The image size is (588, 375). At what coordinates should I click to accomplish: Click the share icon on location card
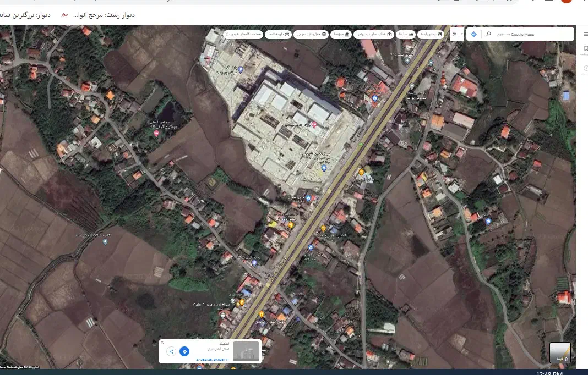tap(171, 351)
